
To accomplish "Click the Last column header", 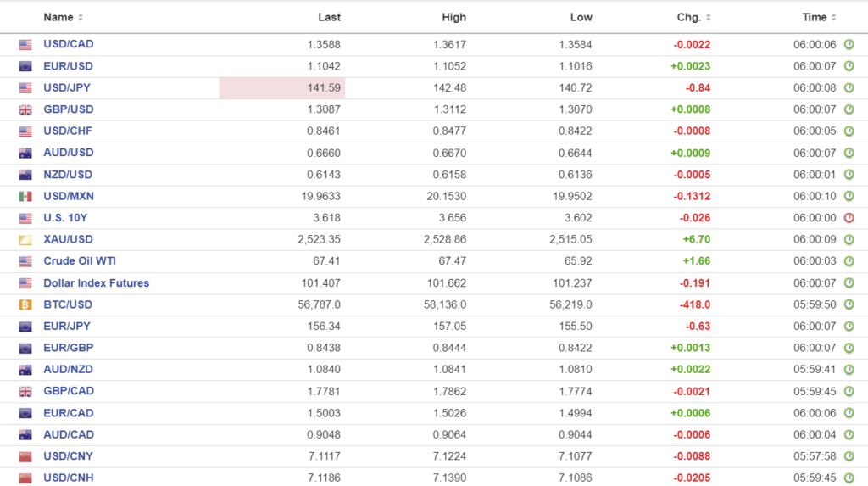I will [x=329, y=17].
